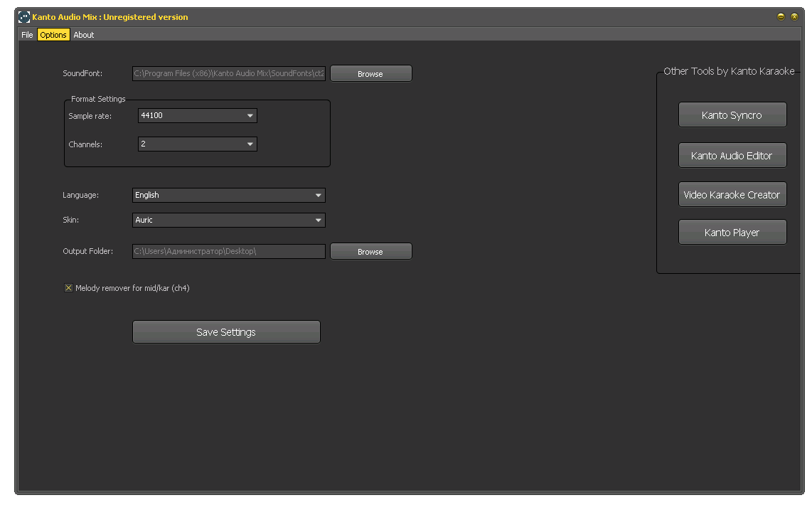Click the 'Skin:' label

tap(71, 220)
